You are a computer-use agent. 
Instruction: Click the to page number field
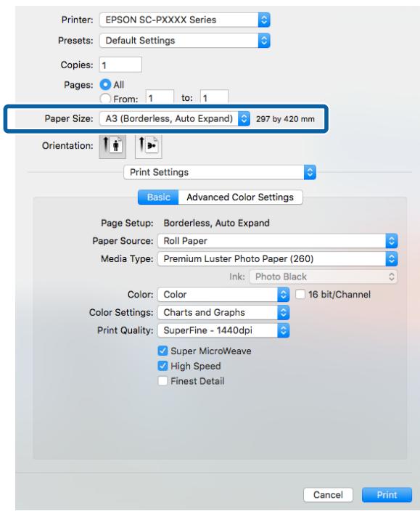click(214, 97)
